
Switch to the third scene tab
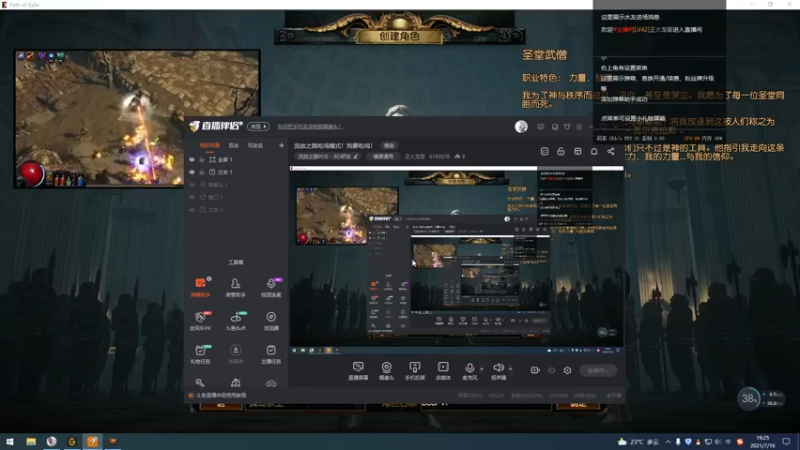[x=255, y=145]
